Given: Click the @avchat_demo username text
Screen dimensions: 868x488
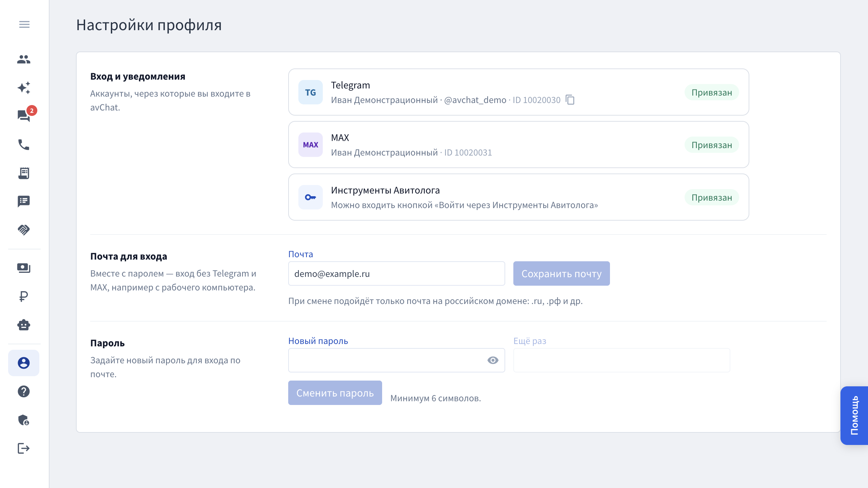Looking at the screenshot, I should (475, 100).
